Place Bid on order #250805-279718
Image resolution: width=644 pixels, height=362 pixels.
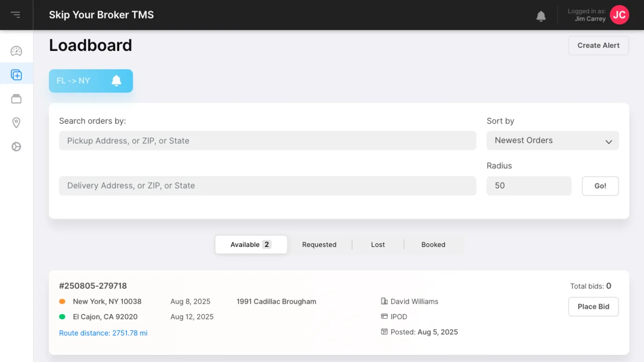(593, 307)
